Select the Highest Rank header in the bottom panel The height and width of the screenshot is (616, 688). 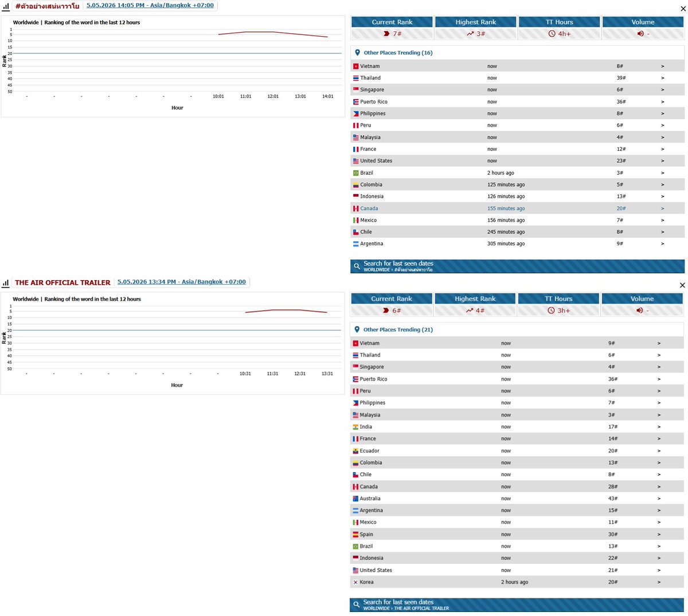[x=475, y=299]
